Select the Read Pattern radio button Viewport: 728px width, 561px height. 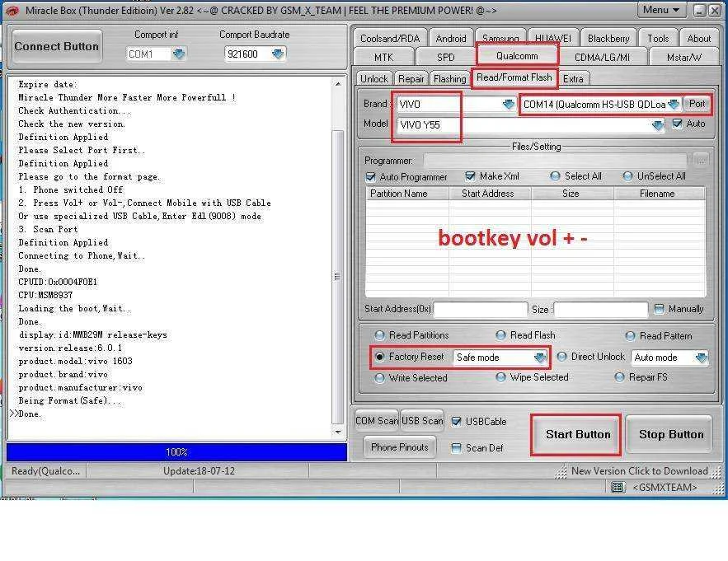pyautogui.click(x=630, y=335)
